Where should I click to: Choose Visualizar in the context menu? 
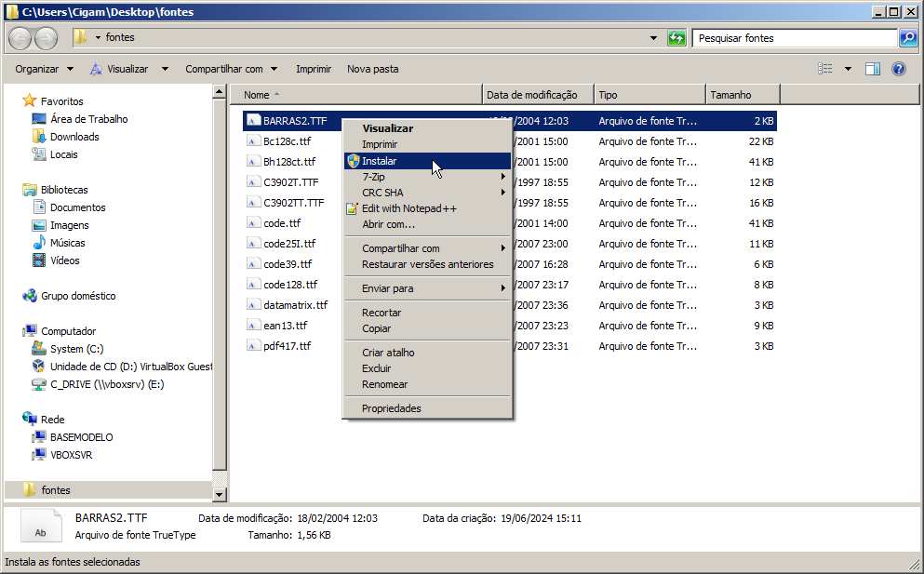pos(427,128)
